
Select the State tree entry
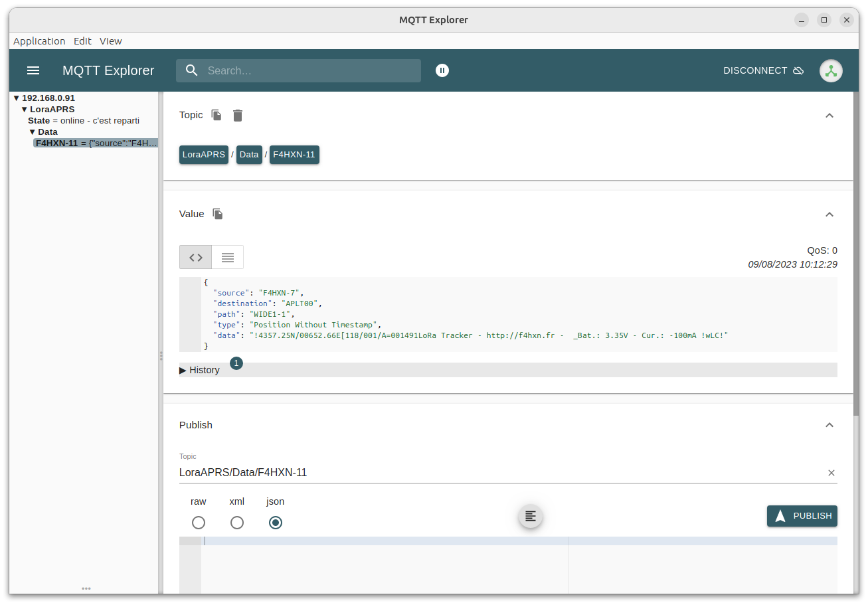point(84,120)
